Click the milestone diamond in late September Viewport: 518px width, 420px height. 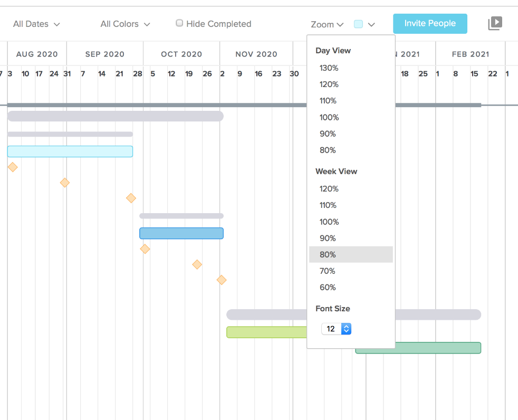tap(130, 198)
